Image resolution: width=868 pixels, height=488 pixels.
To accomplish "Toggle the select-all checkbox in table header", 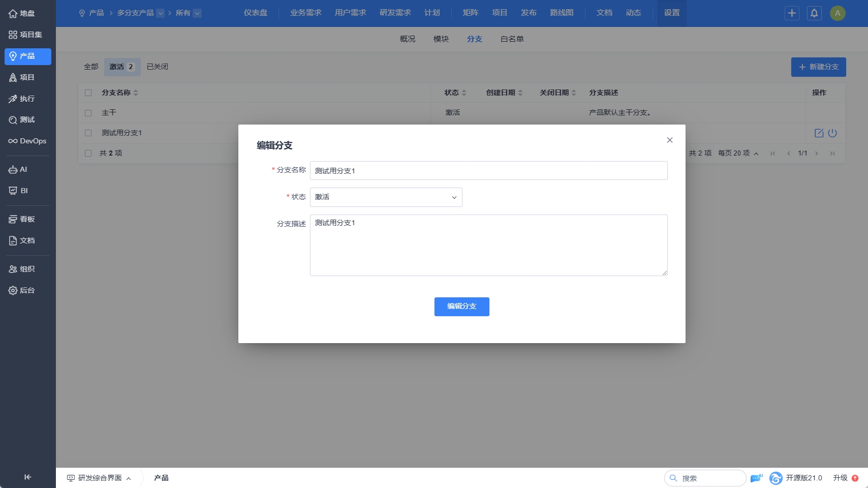I will coord(88,93).
